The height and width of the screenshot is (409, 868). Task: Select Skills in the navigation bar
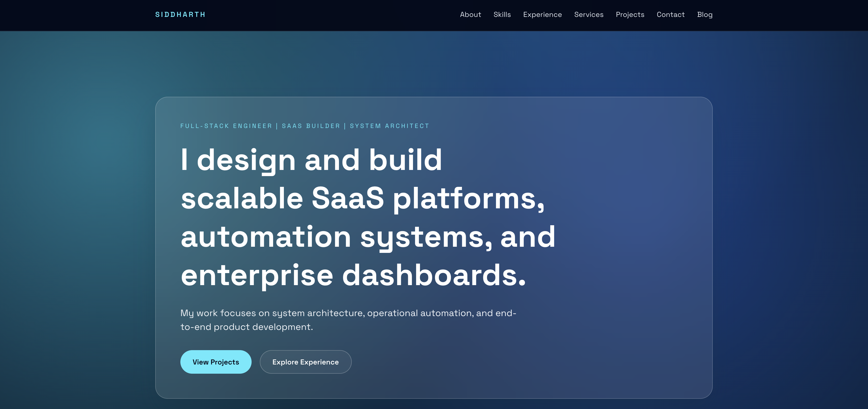(x=502, y=15)
